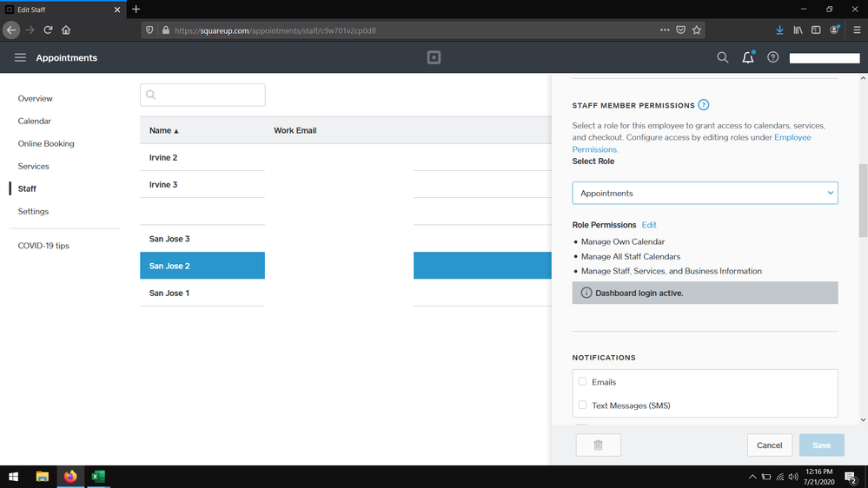This screenshot has height=488, width=868.
Task: Go to Calendar in sidebar
Action: tap(35, 121)
